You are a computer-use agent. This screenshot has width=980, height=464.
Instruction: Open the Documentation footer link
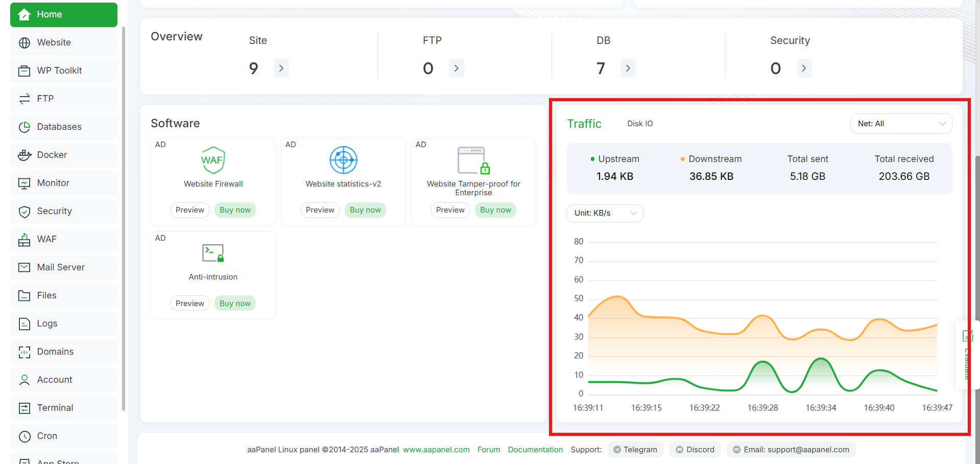coord(535,450)
